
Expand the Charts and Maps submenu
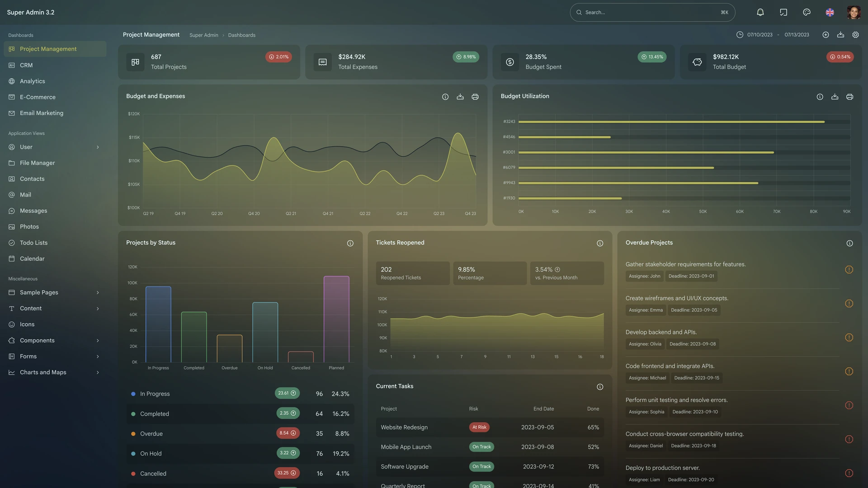[55, 372]
